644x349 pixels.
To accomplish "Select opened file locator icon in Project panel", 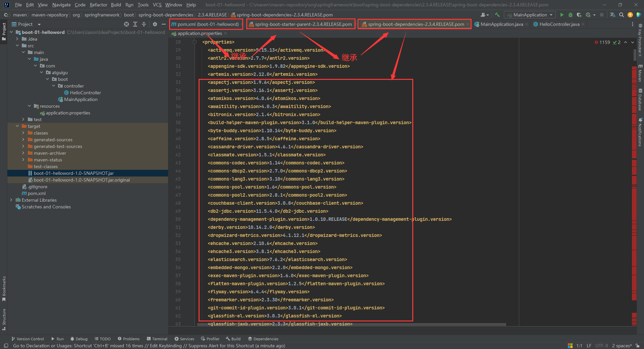I will point(126,24).
